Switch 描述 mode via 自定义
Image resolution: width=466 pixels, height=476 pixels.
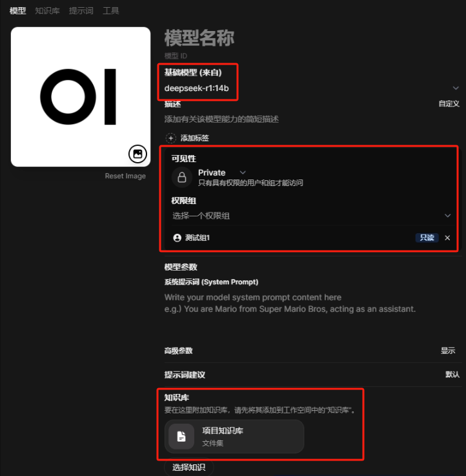(449, 103)
